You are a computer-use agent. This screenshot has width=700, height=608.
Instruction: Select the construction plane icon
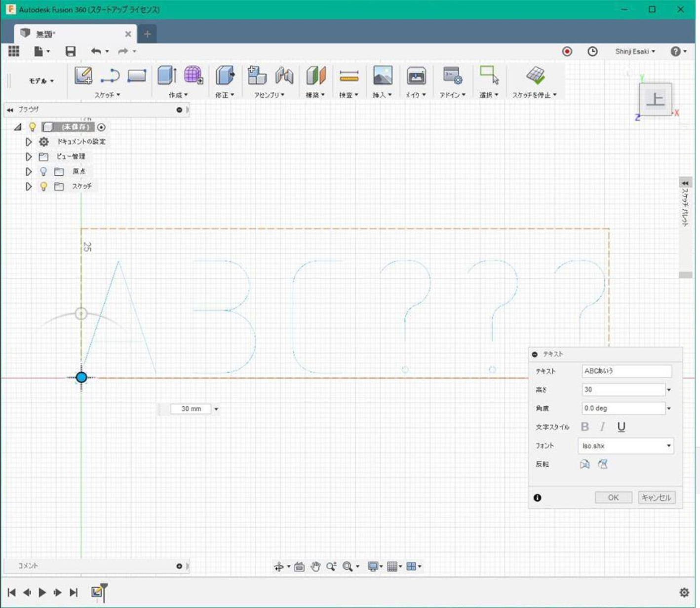coord(316,76)
